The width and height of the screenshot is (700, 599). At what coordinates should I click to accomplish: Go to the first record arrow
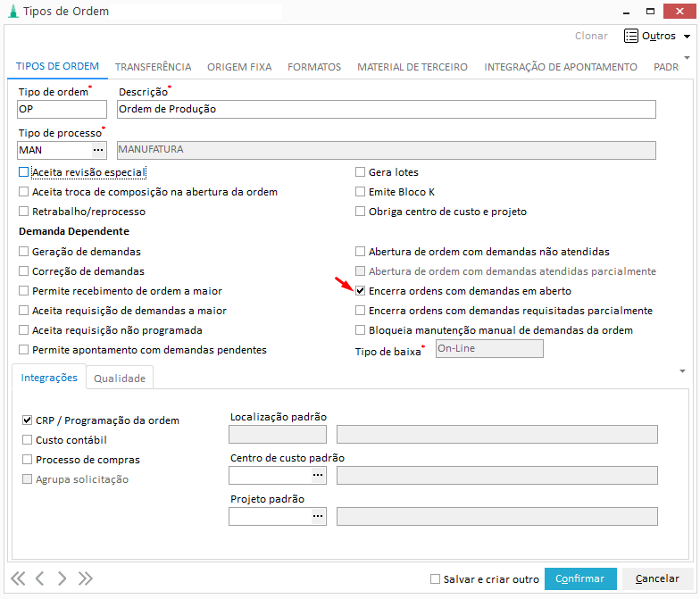point(18,578)
